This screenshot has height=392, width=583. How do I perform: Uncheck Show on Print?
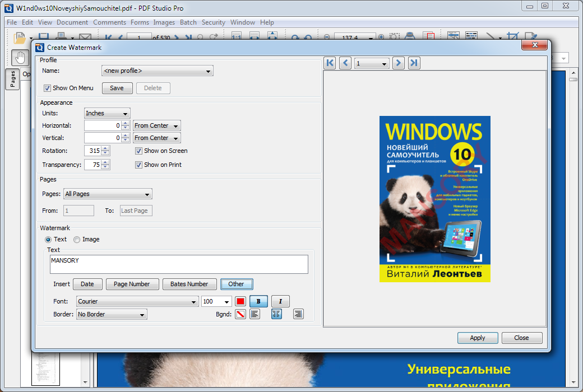point(138,165)
